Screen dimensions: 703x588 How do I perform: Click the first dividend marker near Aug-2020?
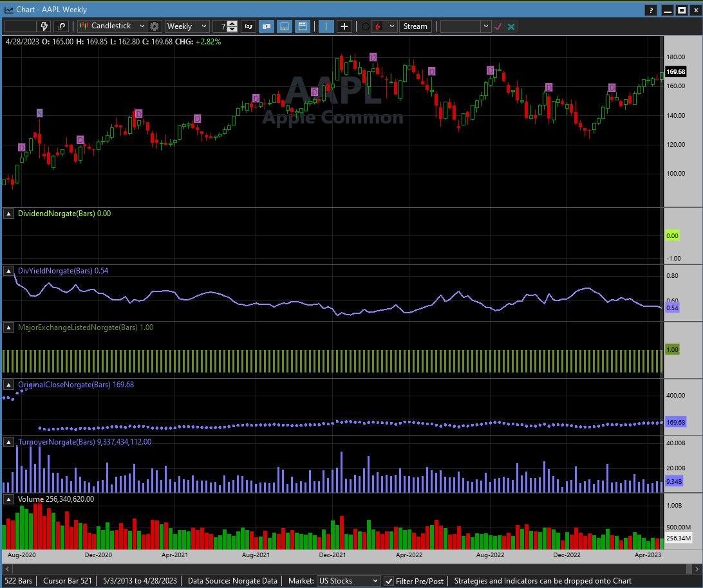21,147
